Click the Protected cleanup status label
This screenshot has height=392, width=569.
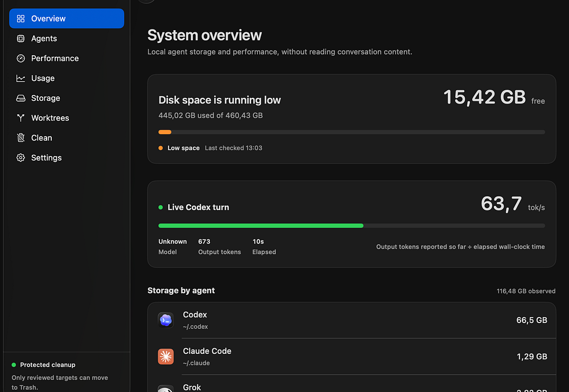48,365
